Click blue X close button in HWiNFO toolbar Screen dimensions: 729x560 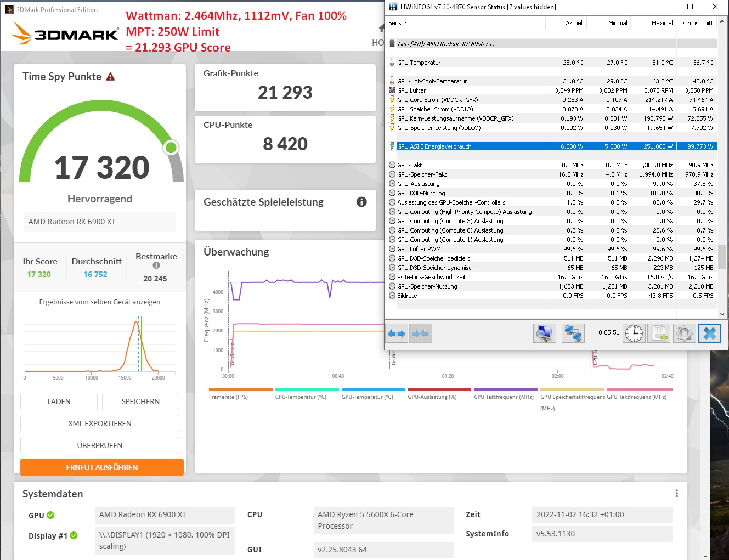(710, 333)
